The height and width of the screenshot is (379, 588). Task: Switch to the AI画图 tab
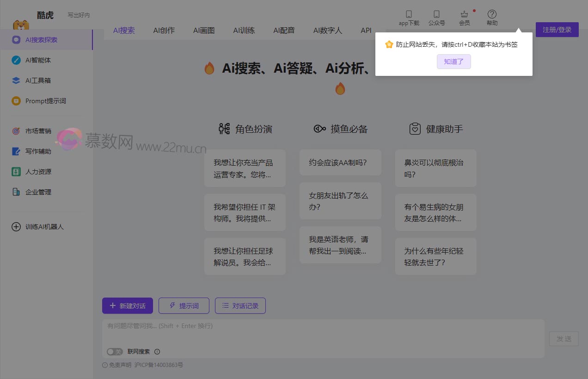tap(204, 31)
